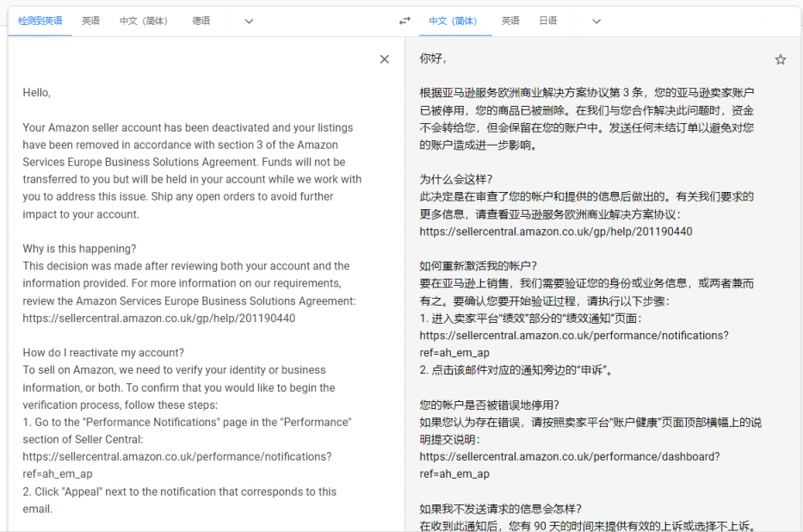This screenshot has height=532, width=803.
Task: Select 中文（简体）target language tab
Action: pos(453,21)
